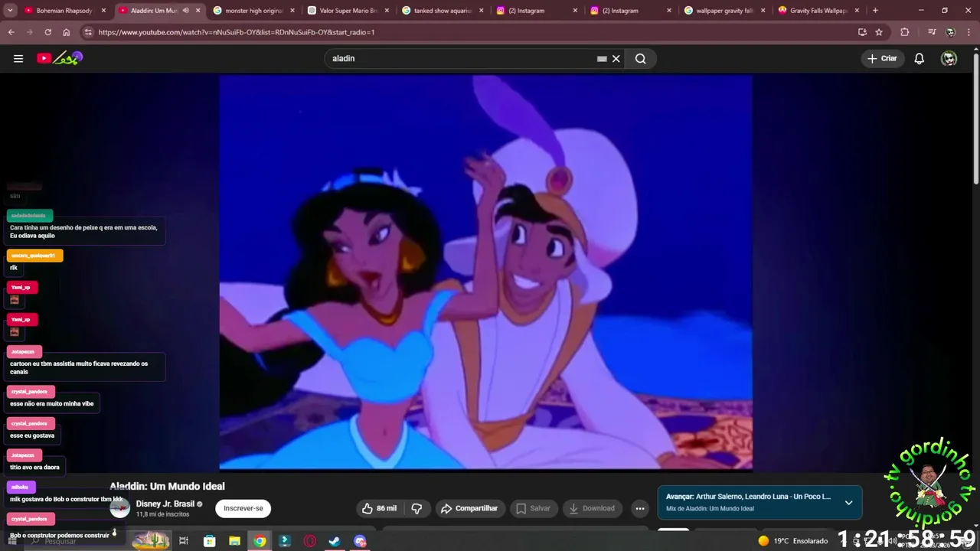Click the magnifier search button
The width and height of the screenshot is (980, 551).
click(x=641, y=58)
